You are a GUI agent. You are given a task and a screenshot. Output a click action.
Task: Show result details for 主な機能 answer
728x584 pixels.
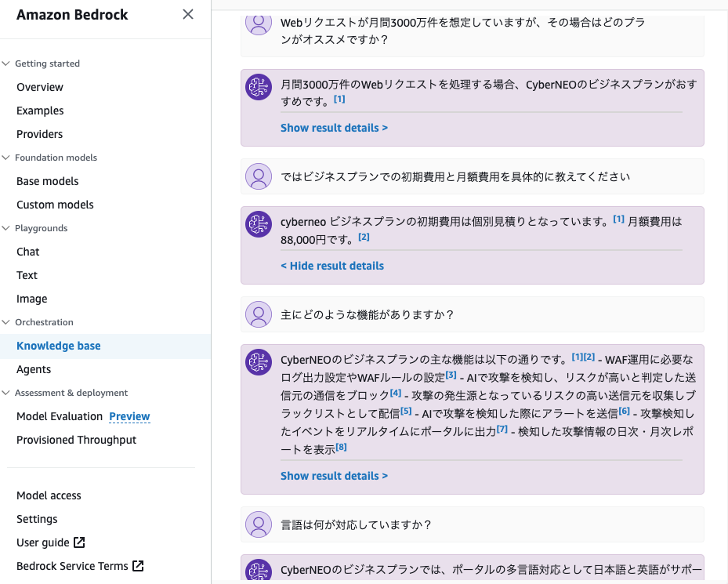pyautogui.click(x=334, y=476)
